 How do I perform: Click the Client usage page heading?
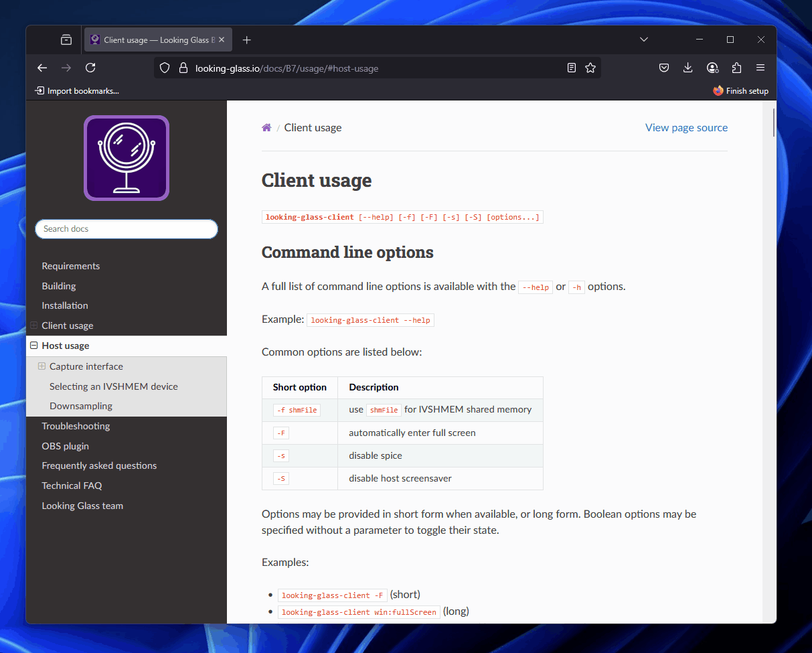(317, 180)
